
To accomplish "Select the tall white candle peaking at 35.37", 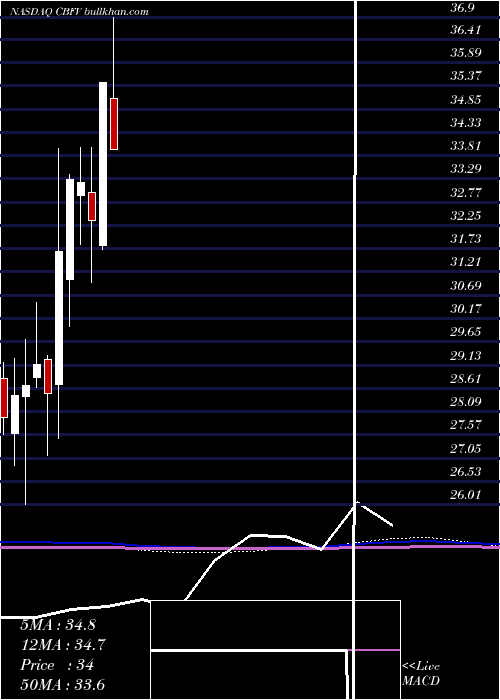I will point(103,164).
